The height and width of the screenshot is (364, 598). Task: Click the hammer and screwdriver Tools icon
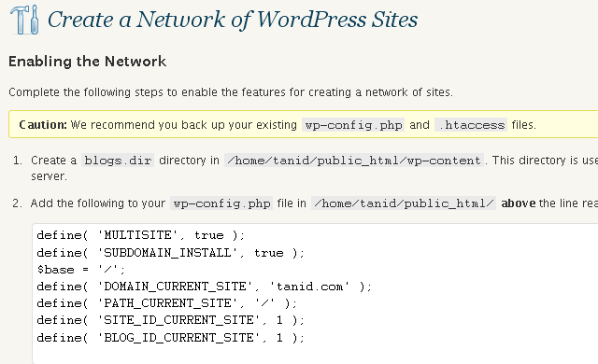[25, 20]
